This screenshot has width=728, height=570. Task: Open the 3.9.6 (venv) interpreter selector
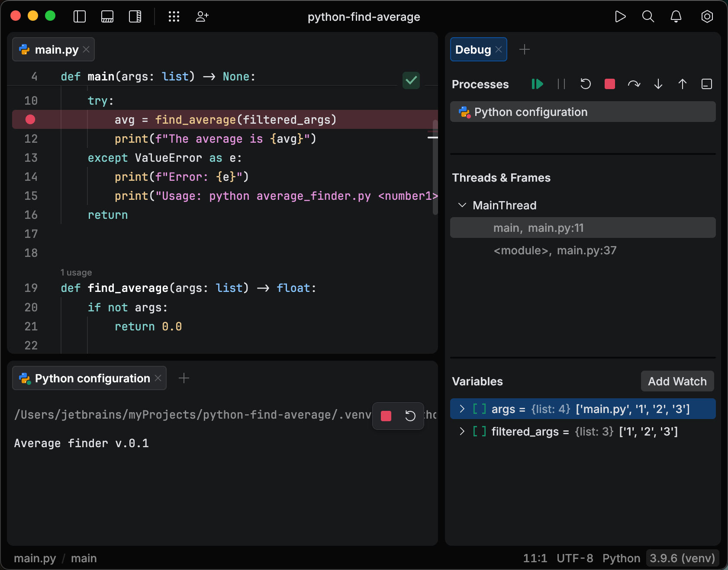click(x=682, y=558)
